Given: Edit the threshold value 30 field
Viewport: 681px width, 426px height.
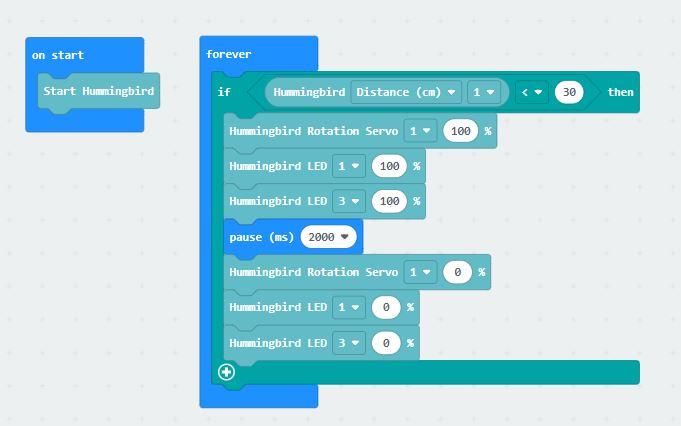Looking at the screenshot, I should 569,92.
